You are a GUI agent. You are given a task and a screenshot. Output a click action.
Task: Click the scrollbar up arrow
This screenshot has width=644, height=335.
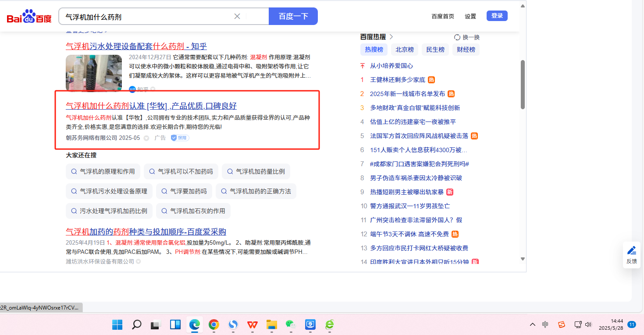[523, 6]
